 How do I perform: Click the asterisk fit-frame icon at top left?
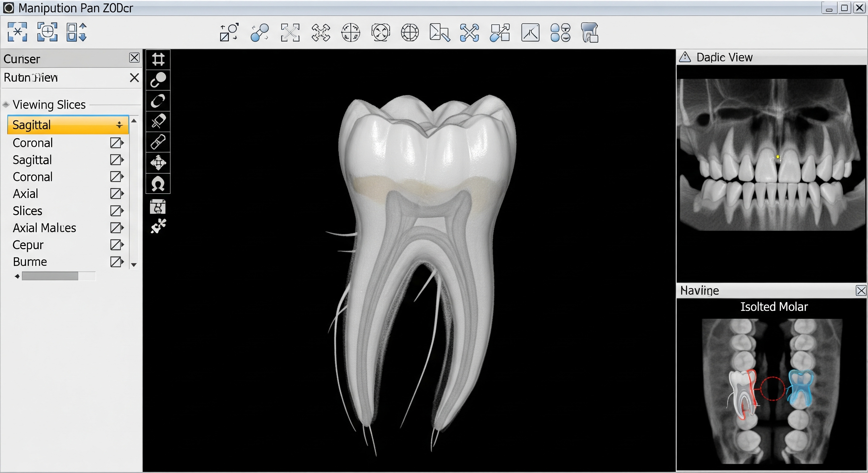tap(18, 32)
